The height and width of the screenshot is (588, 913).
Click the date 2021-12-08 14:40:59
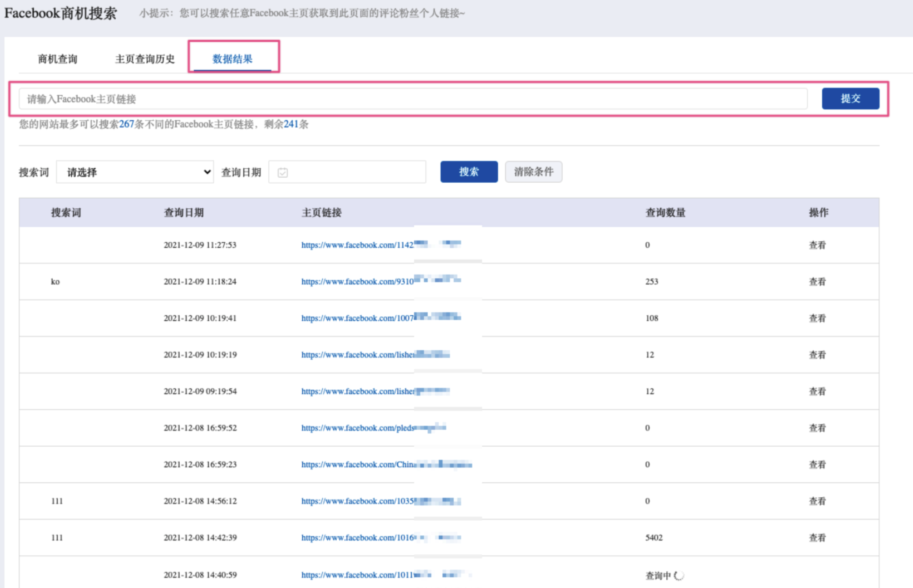pos(200,575)
